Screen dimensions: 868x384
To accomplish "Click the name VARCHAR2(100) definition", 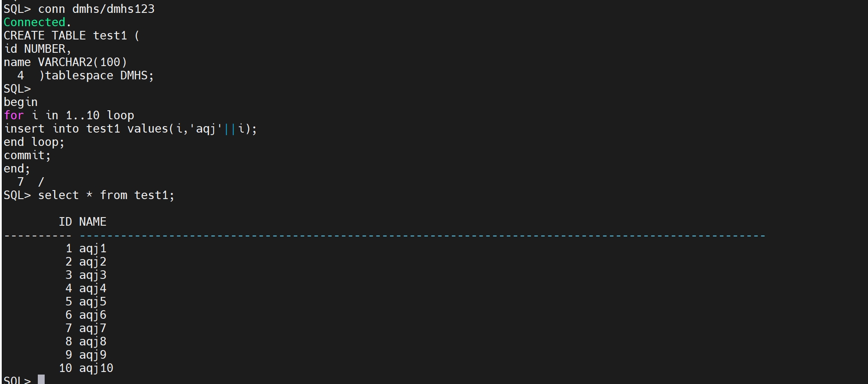I will pos(65,62).
